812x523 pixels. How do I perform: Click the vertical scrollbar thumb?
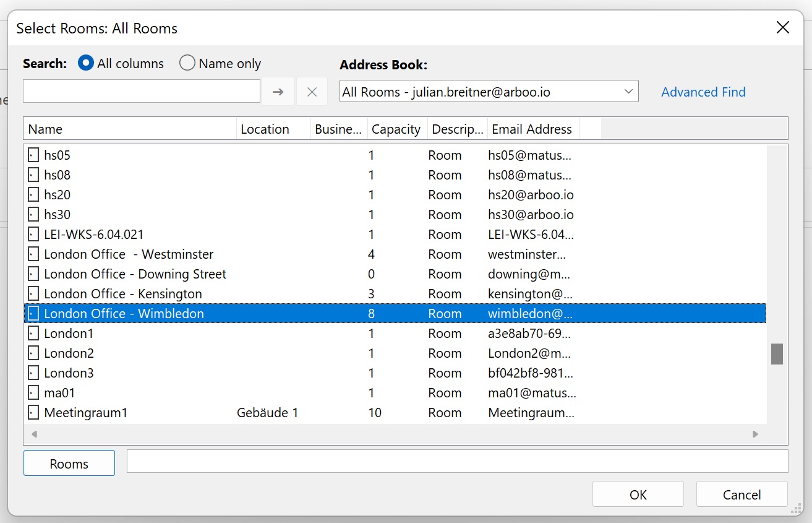point(777,353)
